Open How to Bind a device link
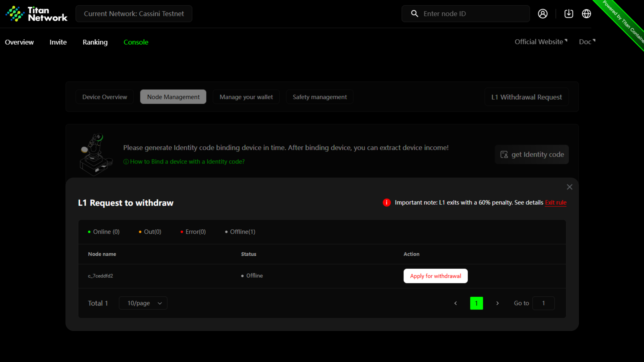644x362 pixels. click(x=187, y=162)
